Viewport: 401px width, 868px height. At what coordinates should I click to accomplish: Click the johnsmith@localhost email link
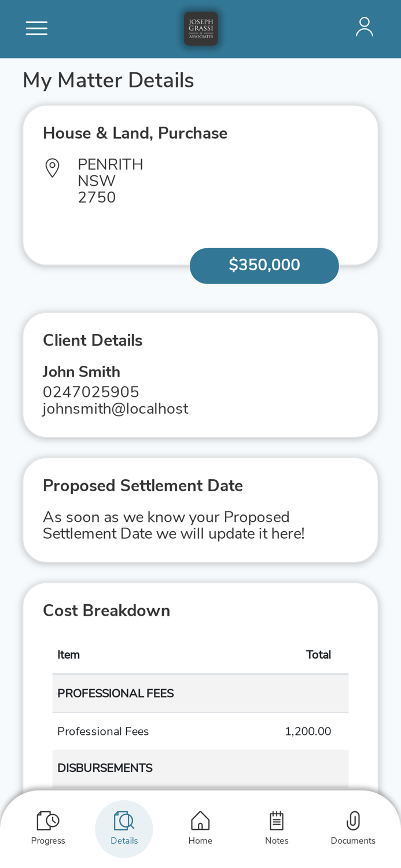coord(115,407)
